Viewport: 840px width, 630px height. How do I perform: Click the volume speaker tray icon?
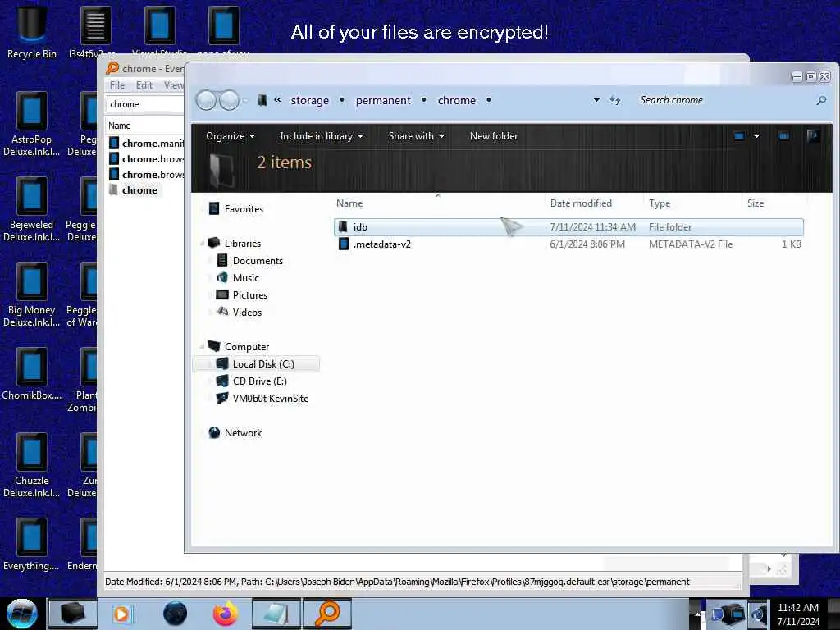(x=759, y=614)
